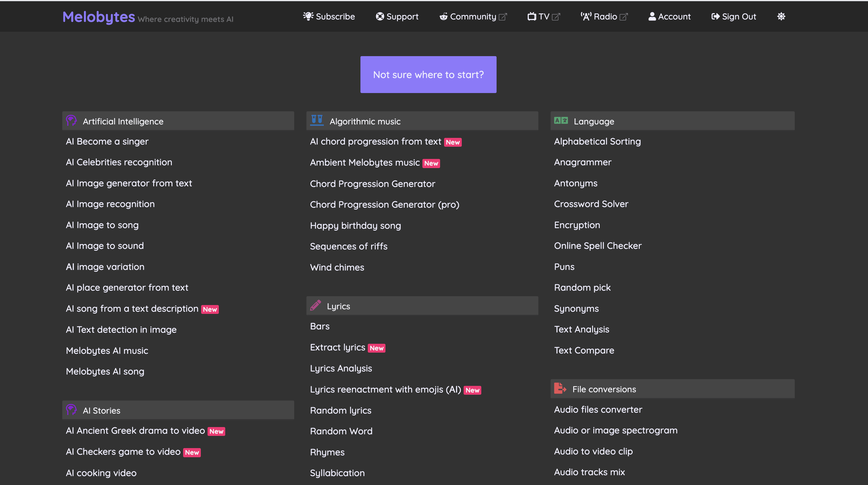Open AI Image generator from text
Viewport: 868px width, 485px height.
(x=129, y=183)
